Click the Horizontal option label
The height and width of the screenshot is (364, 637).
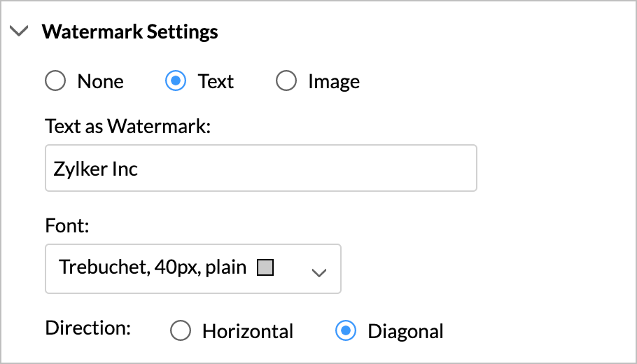[248, 331]
